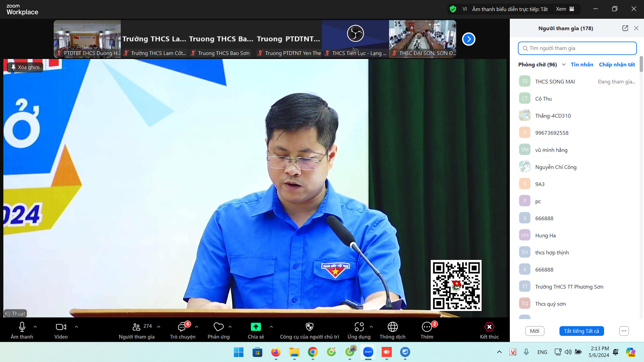Click the green encryption shield icon
Viewport: 644px width, 362px height.
coord(453,9)
